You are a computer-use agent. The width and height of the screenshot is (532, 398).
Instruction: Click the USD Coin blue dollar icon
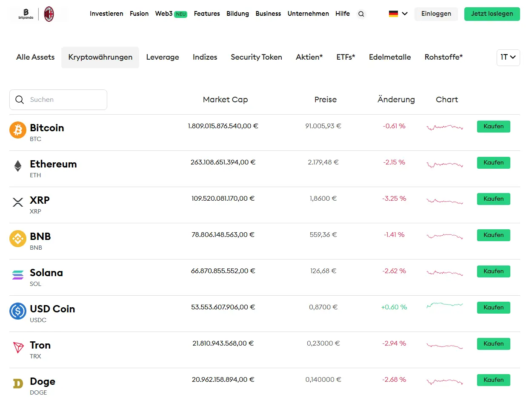coord(18,311)
